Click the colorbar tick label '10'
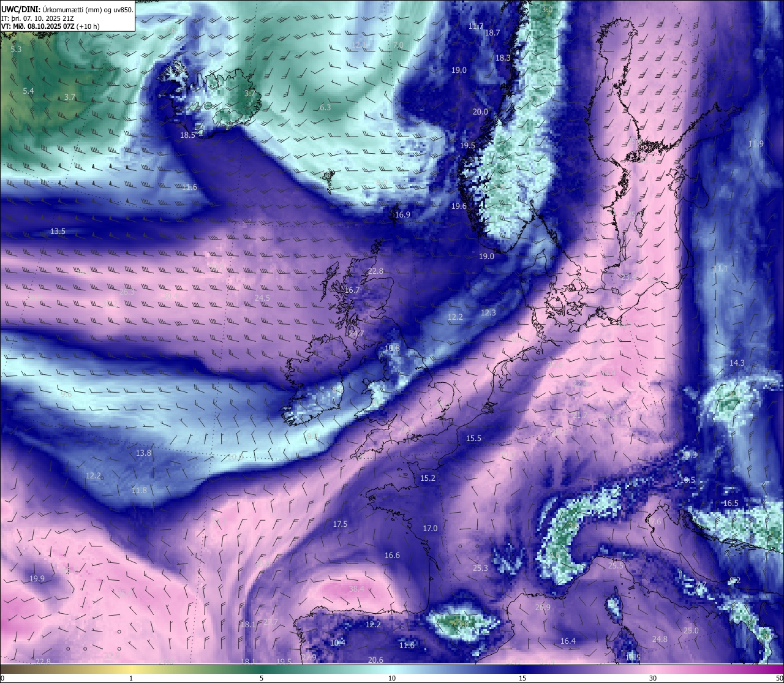Image resolution: width=784 pixels, height=683 pixels. [x=392, y=678]
